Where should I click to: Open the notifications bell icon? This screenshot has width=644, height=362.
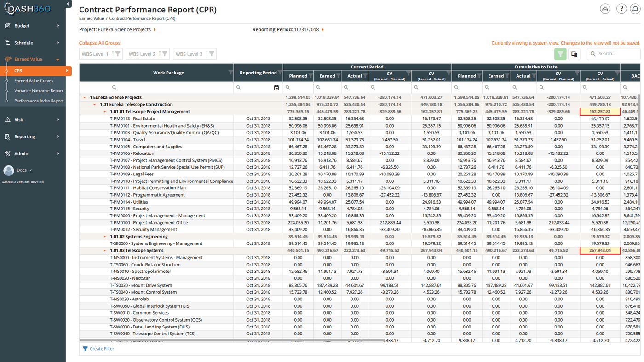(x=636, y=9)
